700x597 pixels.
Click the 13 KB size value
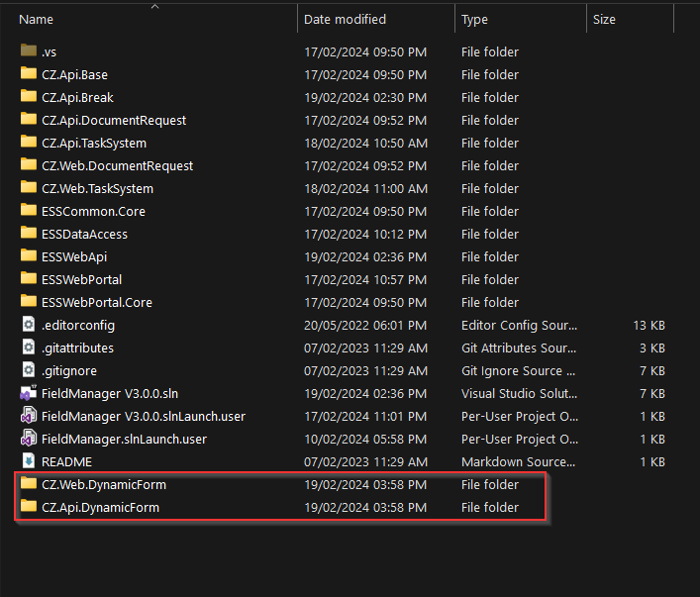(x=650, y=325)
